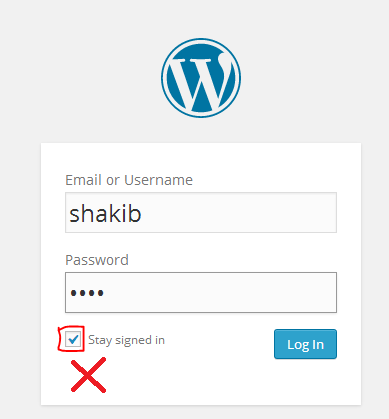
Task: Click the 'Email or Username' label
Action: tap(129, 180)
